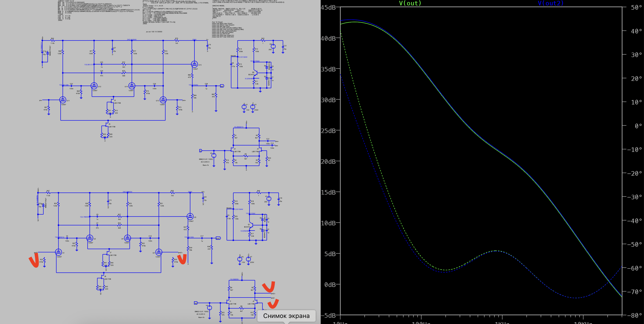Select the U15 12AU7 tube symbol
Image resolution: width=644 pixels, height=324 pixels.
click(194, 64)
